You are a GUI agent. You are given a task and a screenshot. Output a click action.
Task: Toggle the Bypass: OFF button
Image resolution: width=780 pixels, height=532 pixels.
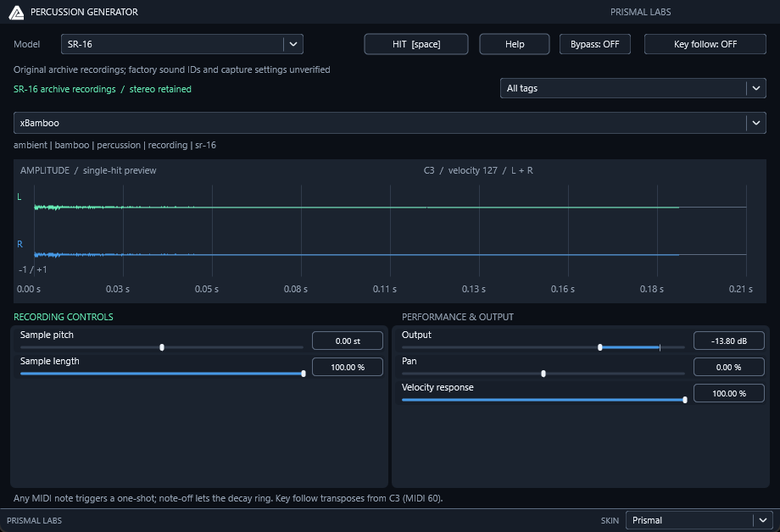click(x=595, y=44)
